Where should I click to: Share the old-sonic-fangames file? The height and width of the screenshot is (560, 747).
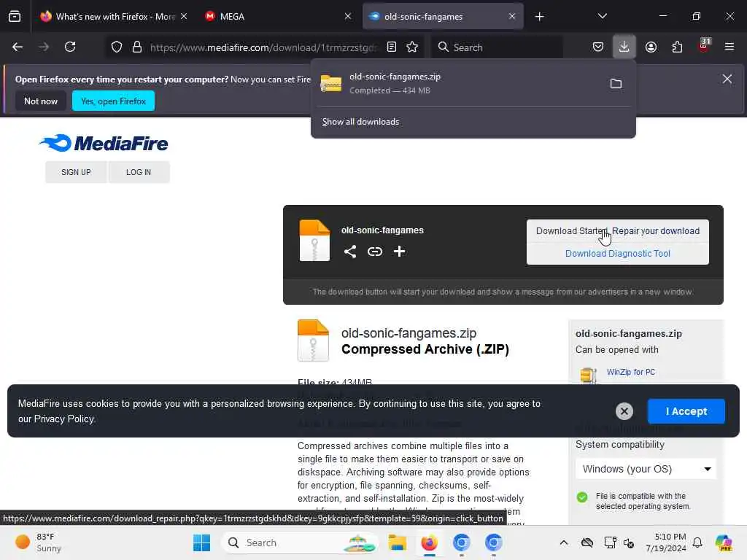(x=350, y=252)
